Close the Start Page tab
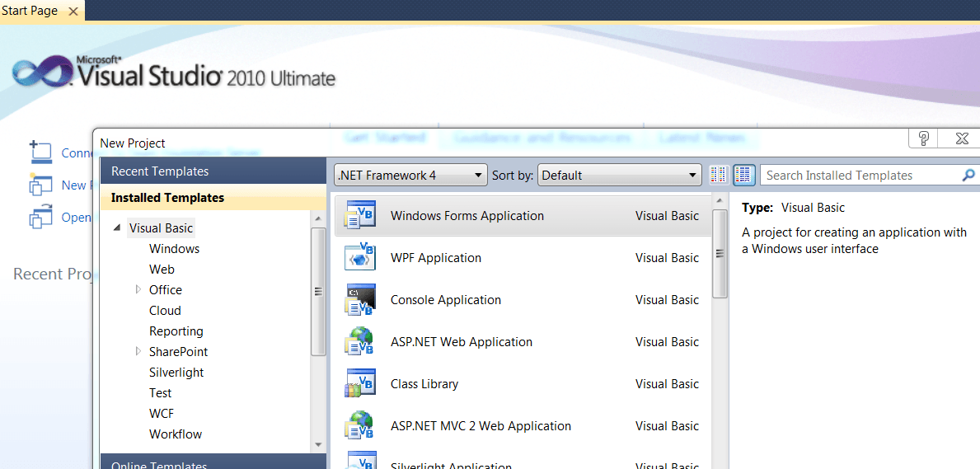980x469 pixels. [73, 12]
